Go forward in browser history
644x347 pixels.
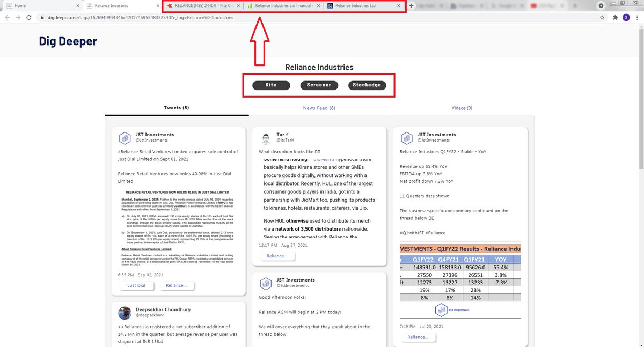click(19, 17)
